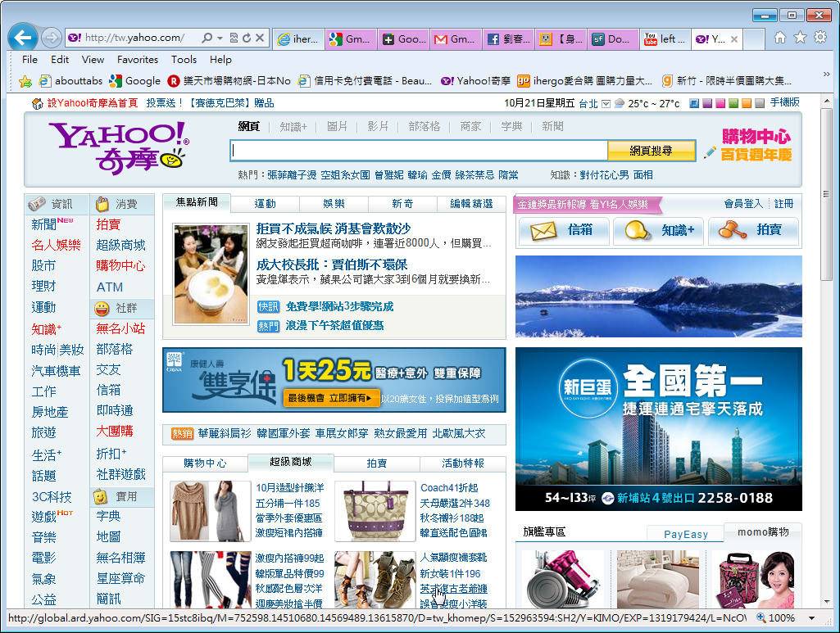Click the 網頁搜尋 search button
The image size is (840, 633).
tap(651, 151)
